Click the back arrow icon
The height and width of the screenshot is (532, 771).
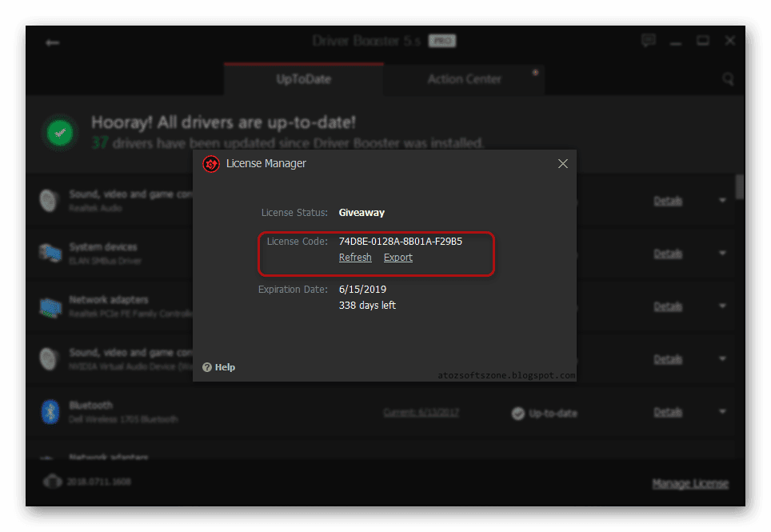(x=52, y=43)
